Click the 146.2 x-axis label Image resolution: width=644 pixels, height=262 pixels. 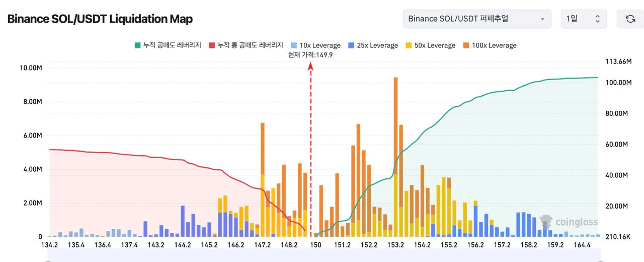tap(235, 245)
